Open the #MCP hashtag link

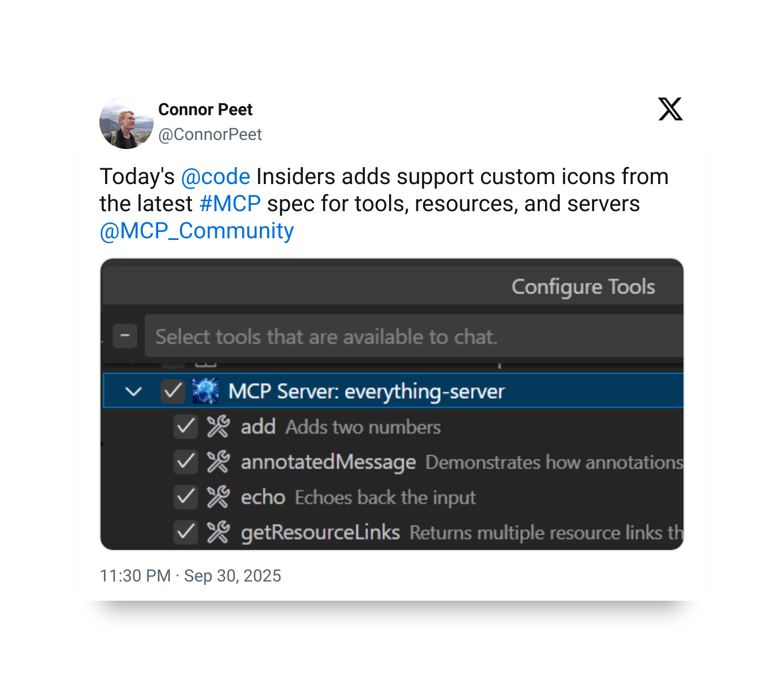point(230,204)
